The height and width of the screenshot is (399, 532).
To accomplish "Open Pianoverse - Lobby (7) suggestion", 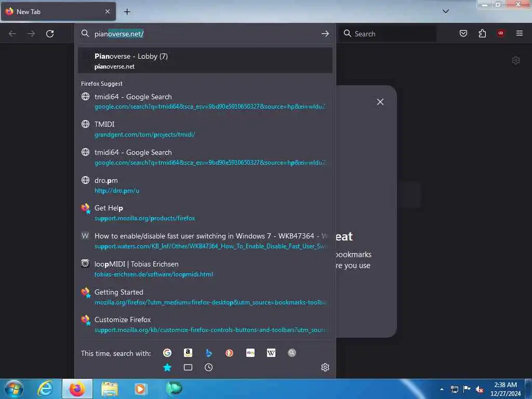I will [x=205, y=60].
